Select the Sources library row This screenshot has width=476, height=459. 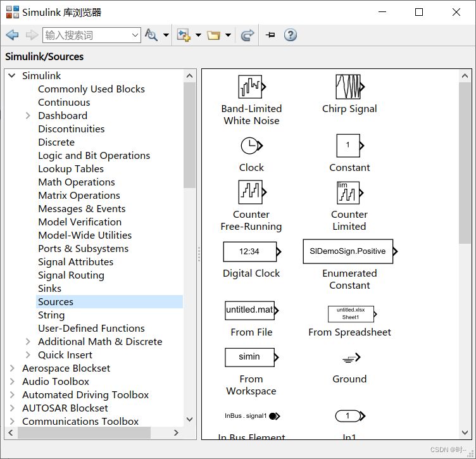(x=110, y=302)
